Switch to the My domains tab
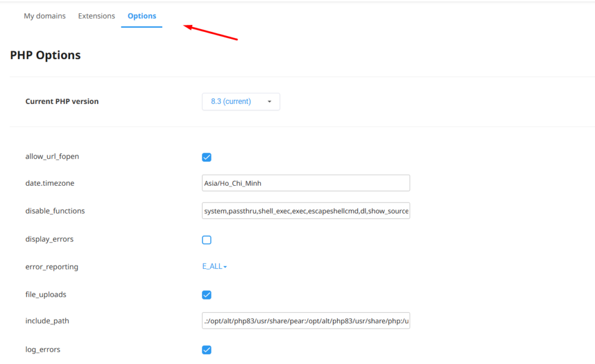 (x=44, y=16)
